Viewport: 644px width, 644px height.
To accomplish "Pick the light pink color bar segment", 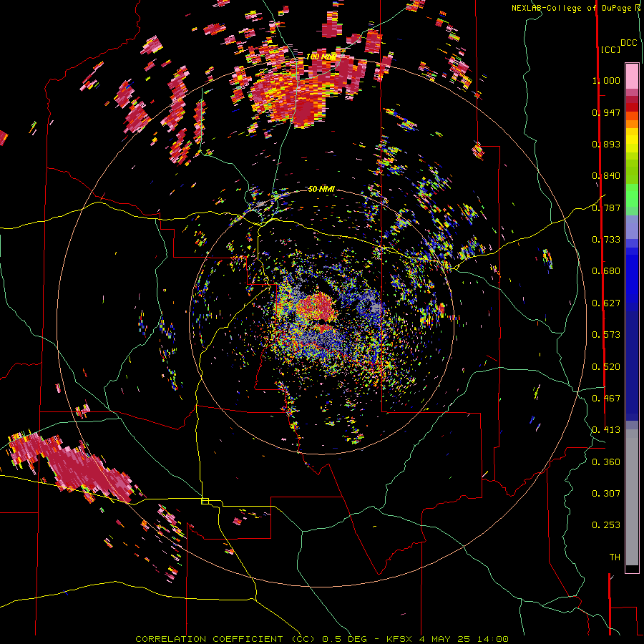I will pos(632,76).
